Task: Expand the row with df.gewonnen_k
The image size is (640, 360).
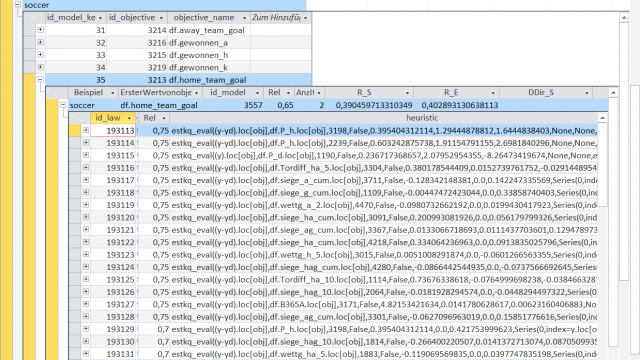Action: click(x=40, y=67)
